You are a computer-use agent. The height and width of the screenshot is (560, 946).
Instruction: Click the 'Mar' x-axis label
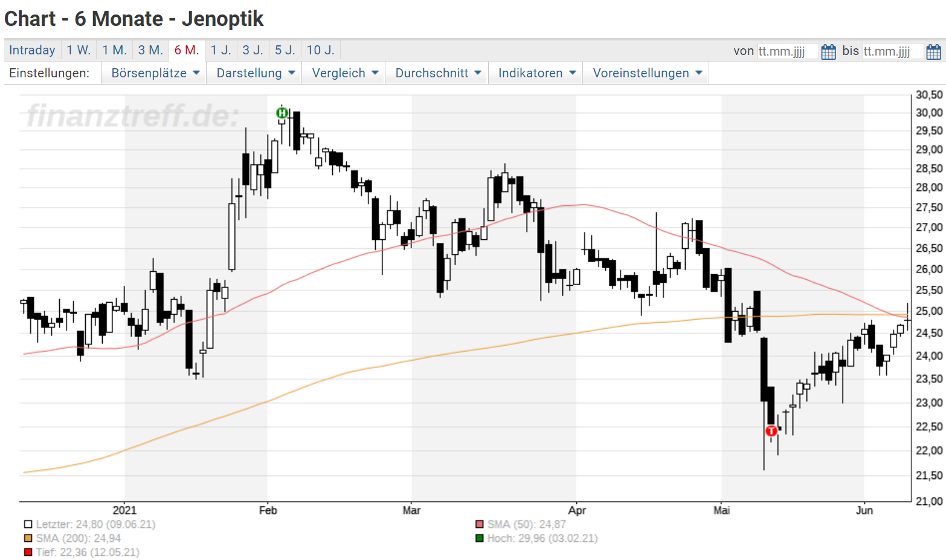[411, 510]
